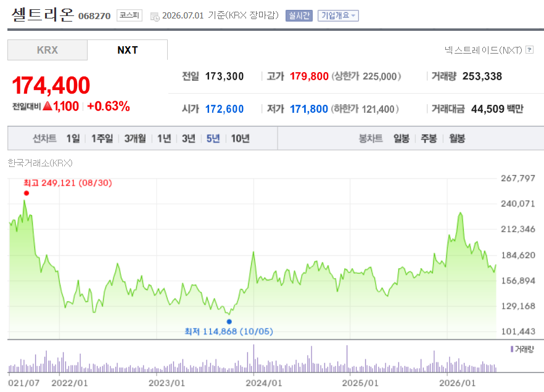Click the 거래량 value 253,338
Image resolution: width=544 pixels, height=392 pixels.
(482, 76)
